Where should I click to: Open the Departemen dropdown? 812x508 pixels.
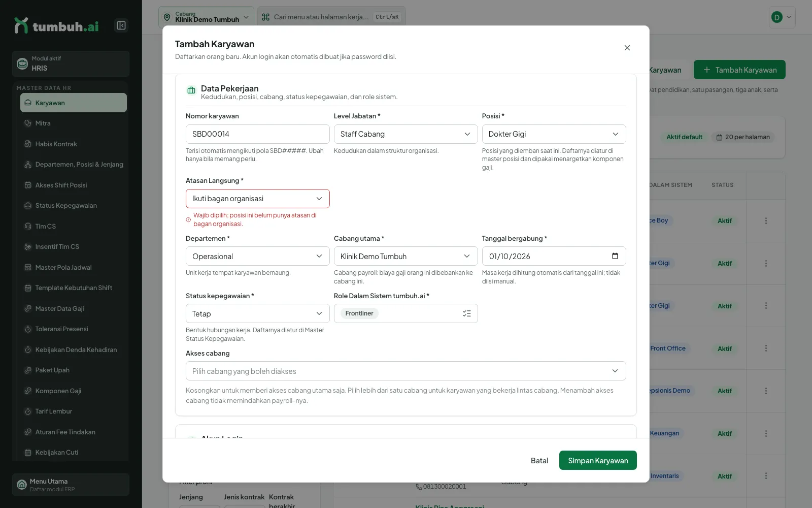257,256
